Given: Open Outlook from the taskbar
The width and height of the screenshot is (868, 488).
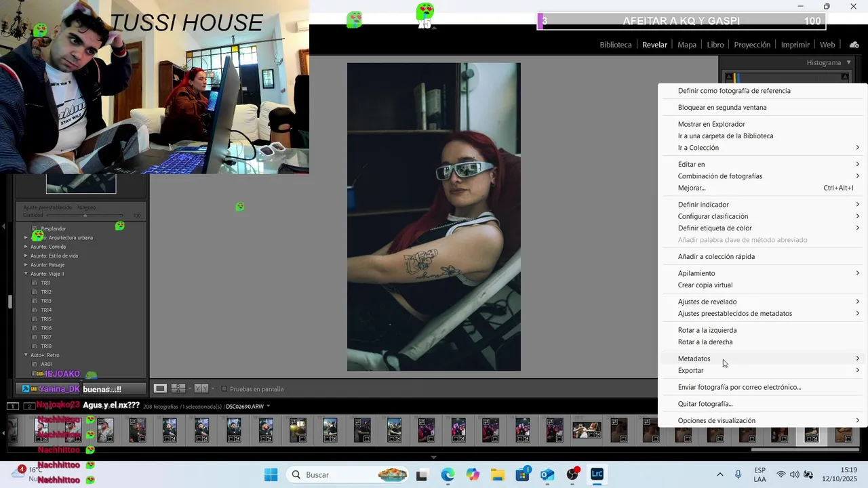Looking at the screenshot, I should 547,474.
